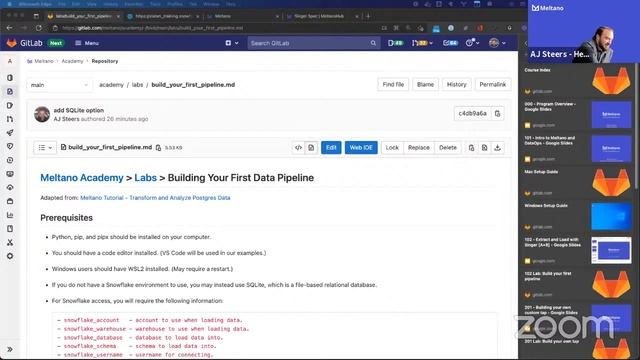Click the blue Edit button
The height and width of the screenshot is (360, 640).
(x=331, y=148)
